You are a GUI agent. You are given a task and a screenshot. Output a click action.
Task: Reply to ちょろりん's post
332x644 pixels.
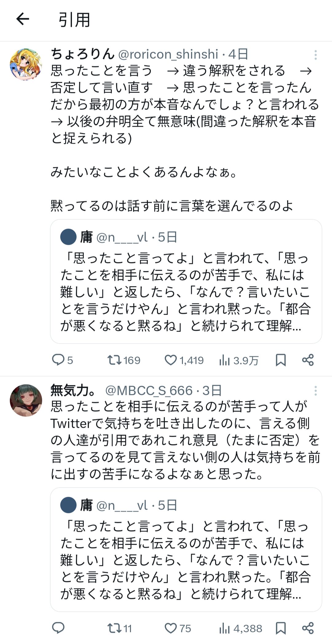click(58, 360)
